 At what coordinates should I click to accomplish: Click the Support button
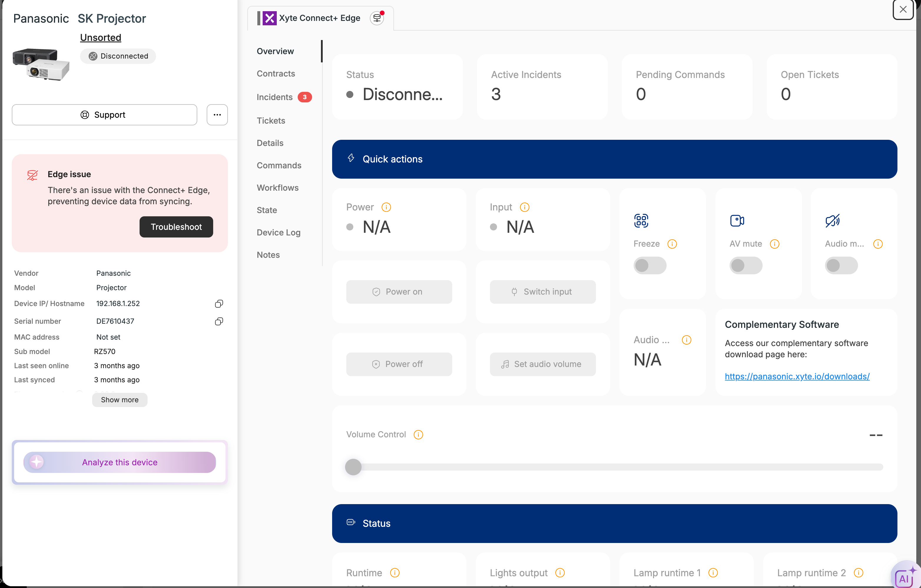(x=105, y=115)
